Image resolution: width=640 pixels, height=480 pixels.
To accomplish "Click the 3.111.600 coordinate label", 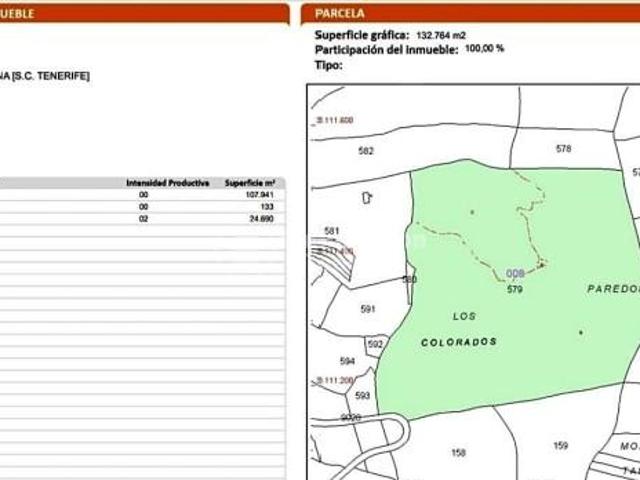I will click(335, 120).
